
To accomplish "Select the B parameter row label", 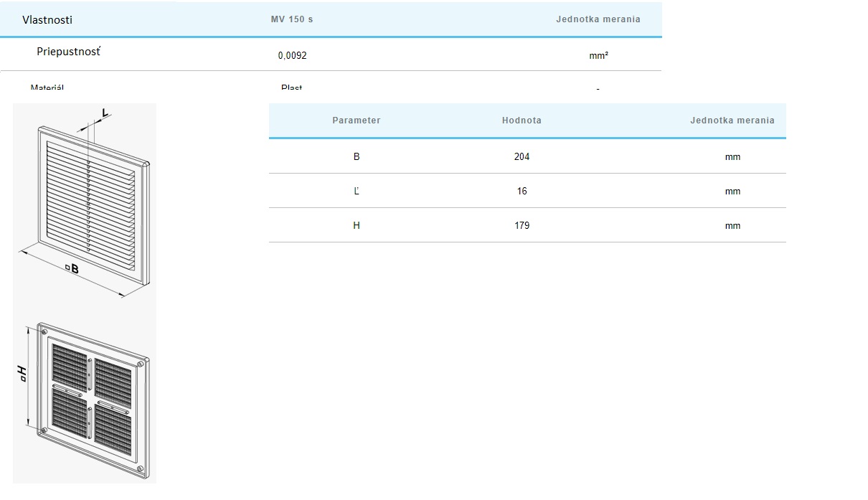I will pyautogui.click(x=357, y=156).
